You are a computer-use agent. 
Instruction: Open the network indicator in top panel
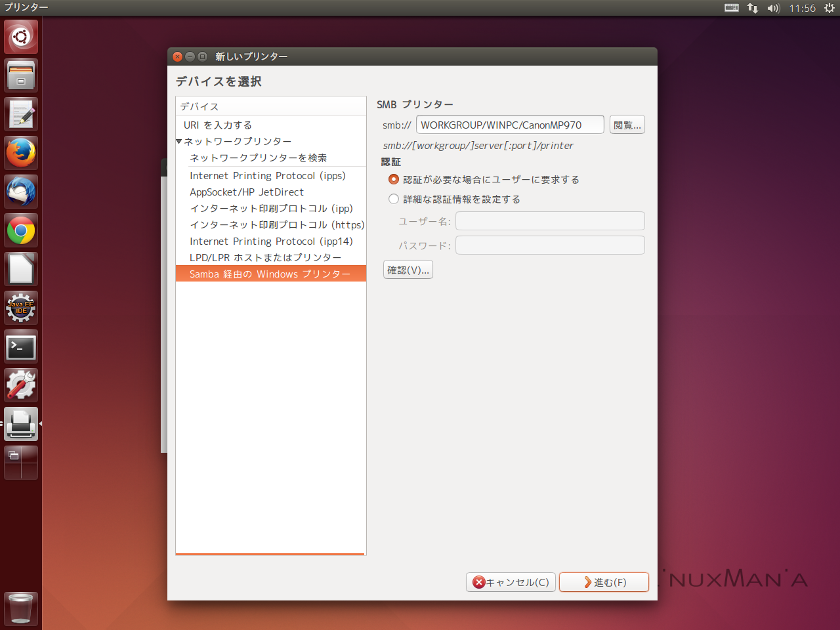753,8
